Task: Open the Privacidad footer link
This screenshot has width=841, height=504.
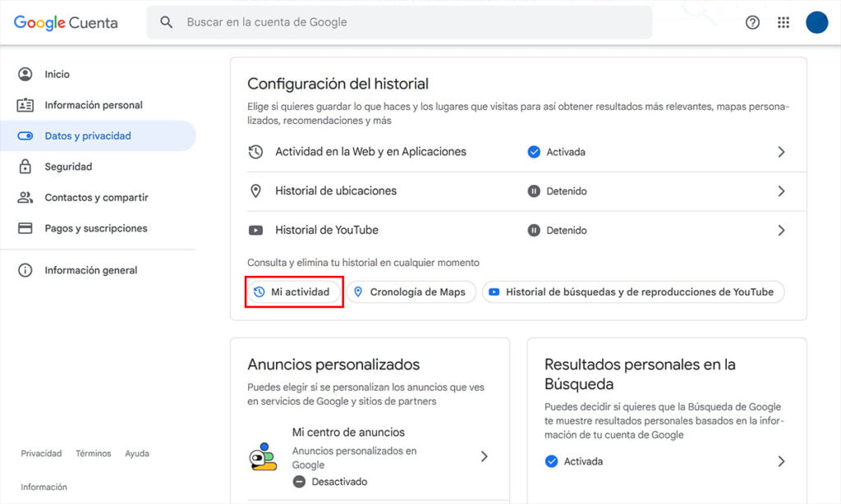Action: (x=41, y=453)
